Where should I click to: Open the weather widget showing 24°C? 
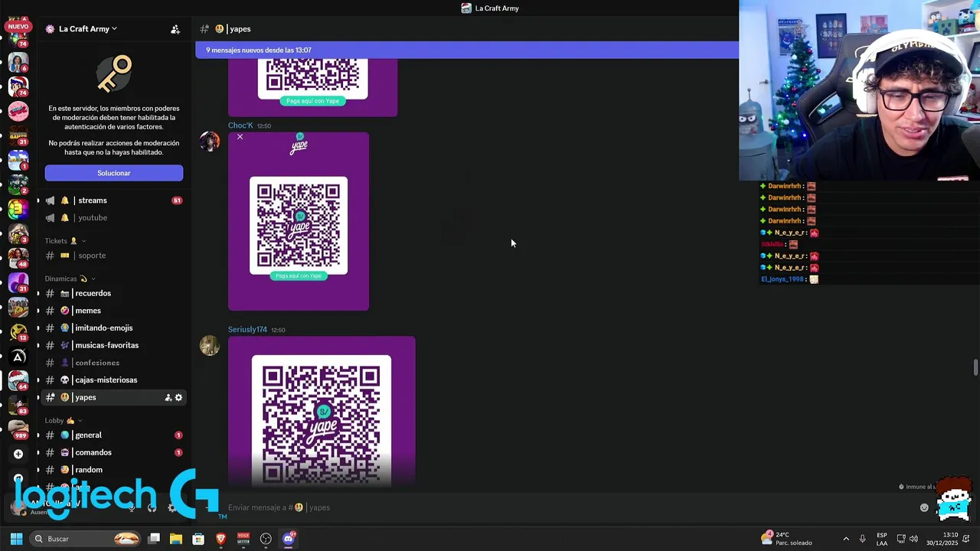(786, 539)
